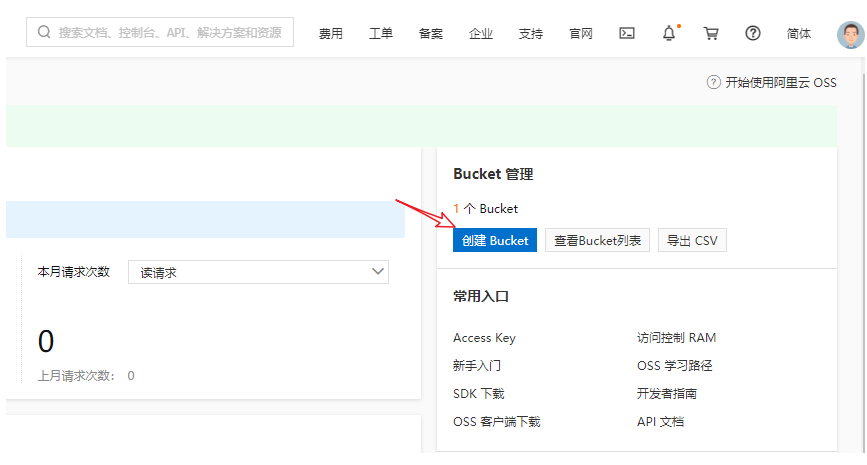Open the 企业 menu
867x465 pixels.
(x=481, y=34)
